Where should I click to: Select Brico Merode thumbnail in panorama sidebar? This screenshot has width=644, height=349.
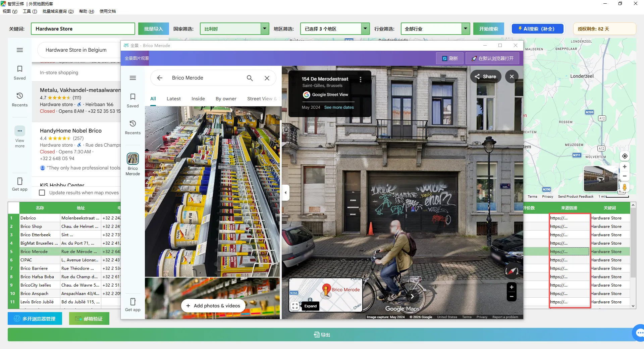tap(133, 164)
